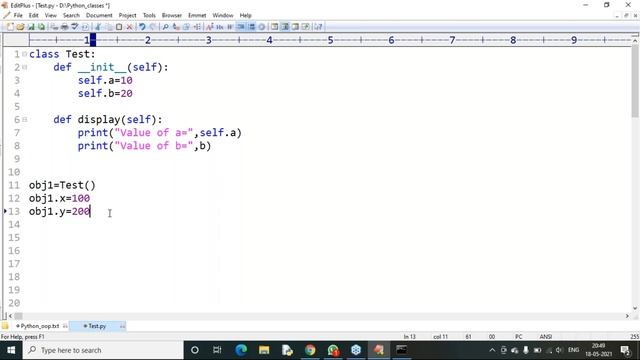Open the Windows Start menu
640x360 pixels.
pos(11,350)
